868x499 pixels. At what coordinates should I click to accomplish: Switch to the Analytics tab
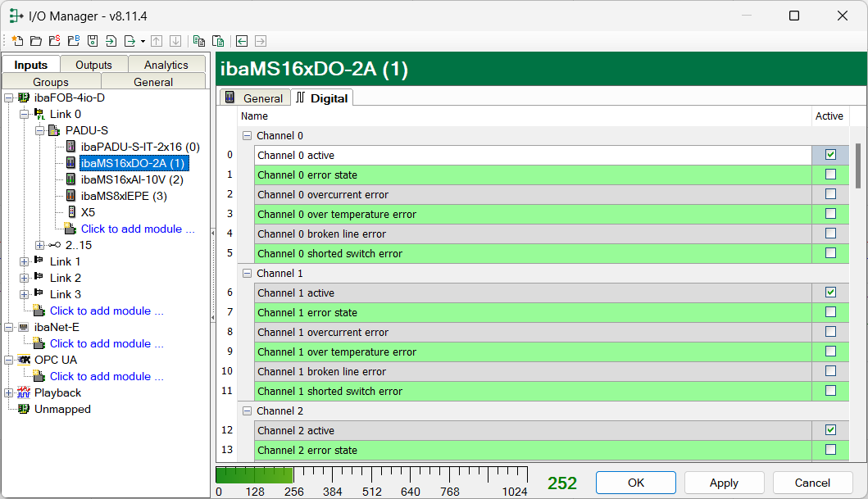click(x=166, y=65)
